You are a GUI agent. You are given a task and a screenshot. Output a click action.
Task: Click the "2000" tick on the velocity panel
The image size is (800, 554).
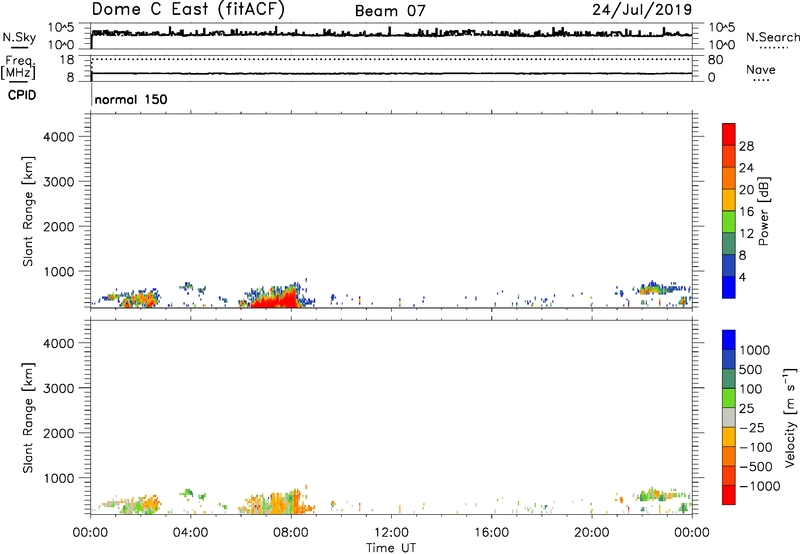59,433
